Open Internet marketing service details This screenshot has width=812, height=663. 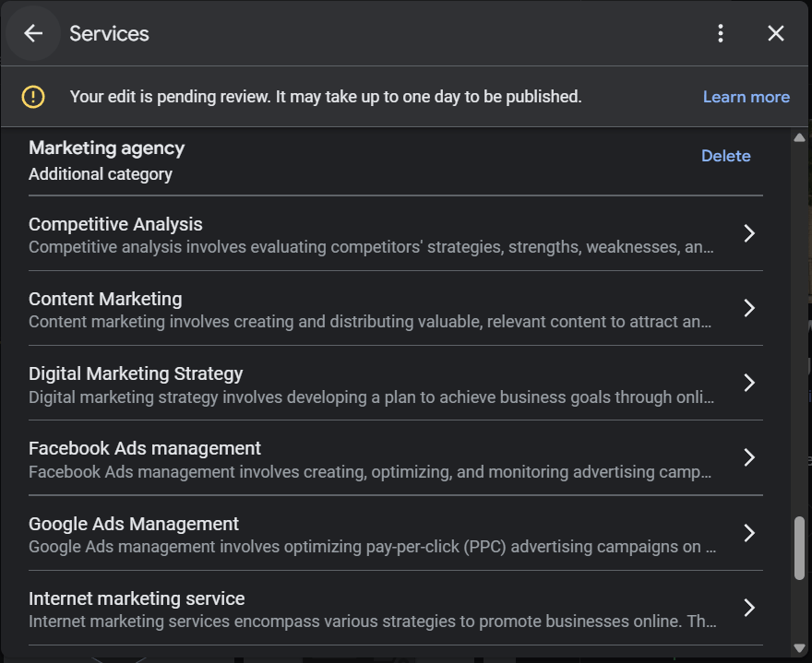(749, 607)
